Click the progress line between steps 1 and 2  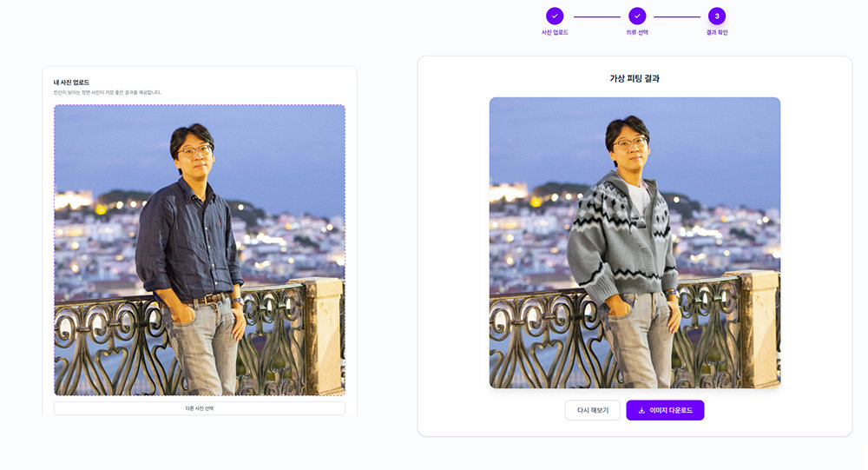click(596, 17)
